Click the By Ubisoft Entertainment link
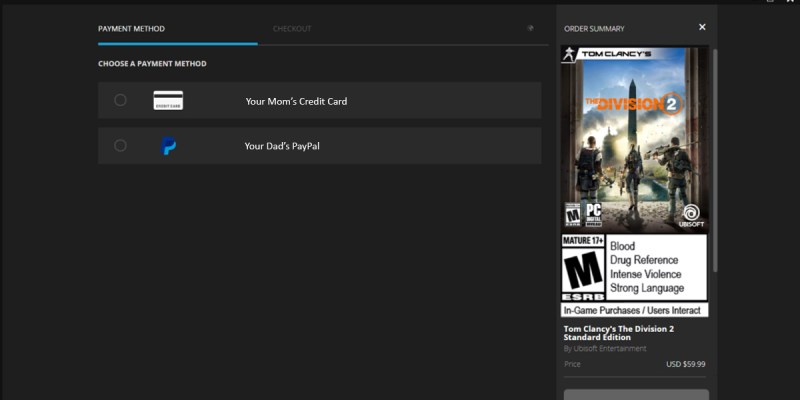 coord(605,349)
